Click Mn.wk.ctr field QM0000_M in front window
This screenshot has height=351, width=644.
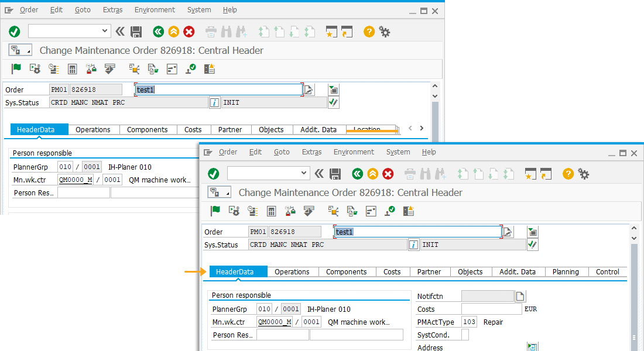coord(275,322)
